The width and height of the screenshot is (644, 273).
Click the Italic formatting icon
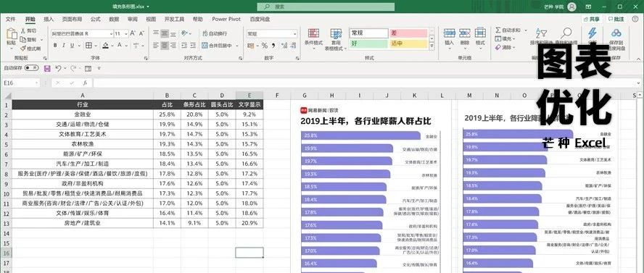click(x=64, y=46)
